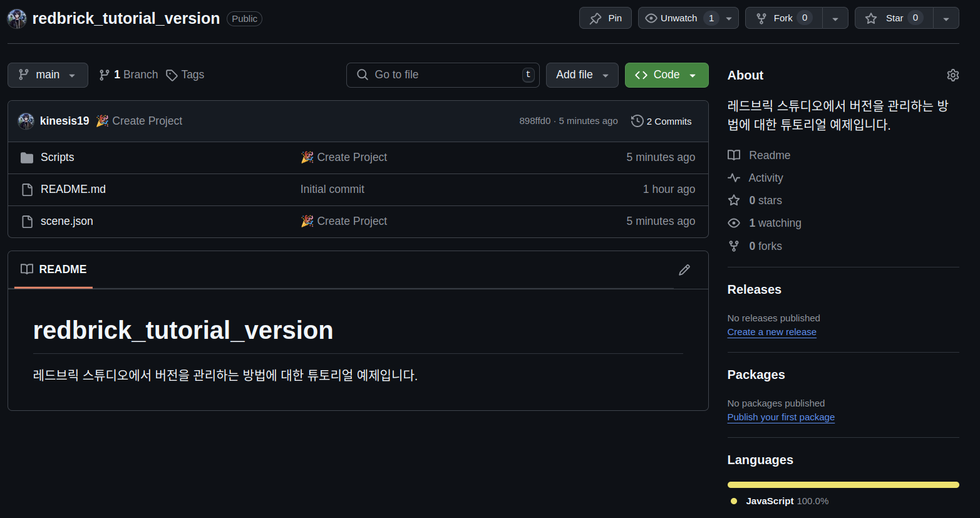Open the README.md file

[73, 189]
